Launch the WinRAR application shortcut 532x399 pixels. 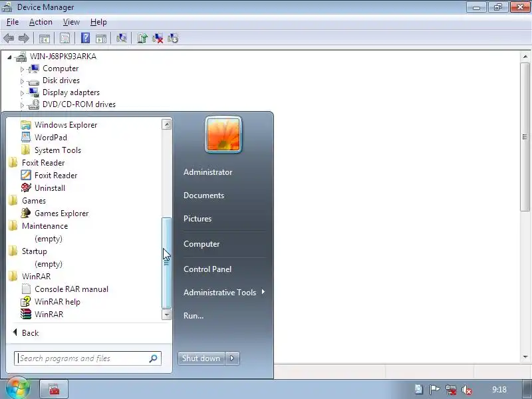coord(49,314)
